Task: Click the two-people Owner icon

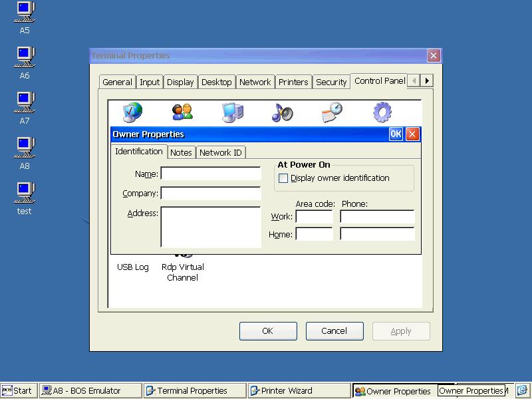Action: [182, 112]
